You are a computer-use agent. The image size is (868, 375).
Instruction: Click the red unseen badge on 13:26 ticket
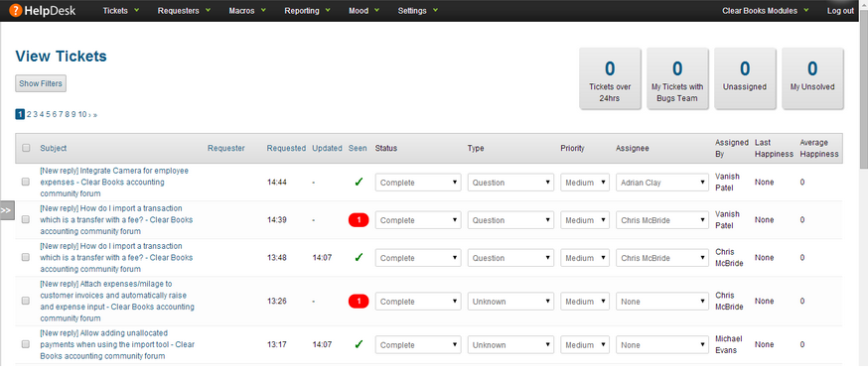pyautogui.click(x=359, y=302)
